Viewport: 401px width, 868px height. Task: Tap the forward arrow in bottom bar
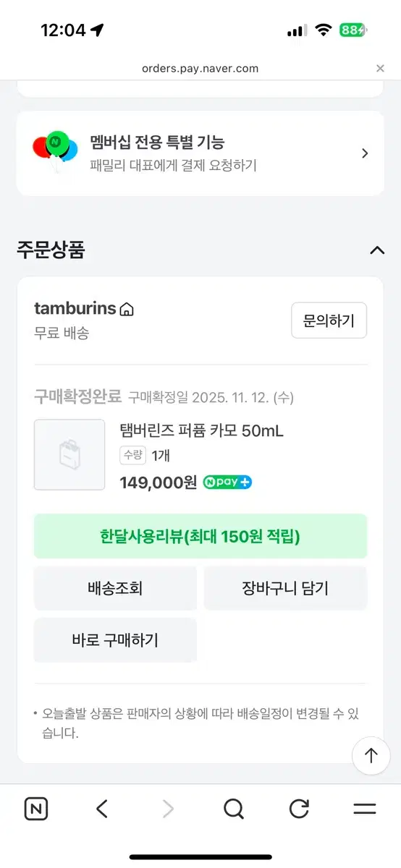[x=168, y=809]
